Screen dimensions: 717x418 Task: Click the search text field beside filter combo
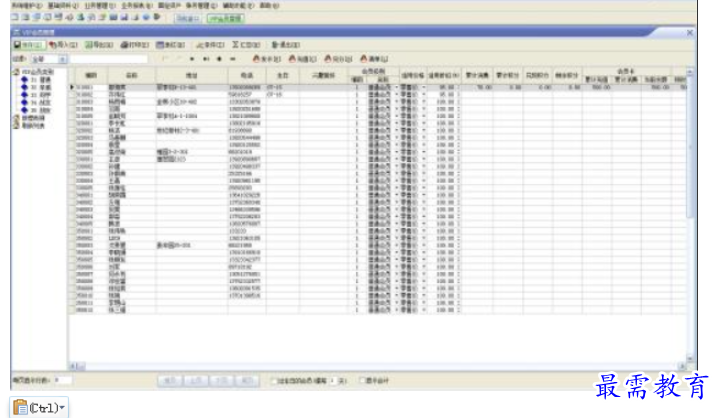pyautogui.click(x=108, y=59)
